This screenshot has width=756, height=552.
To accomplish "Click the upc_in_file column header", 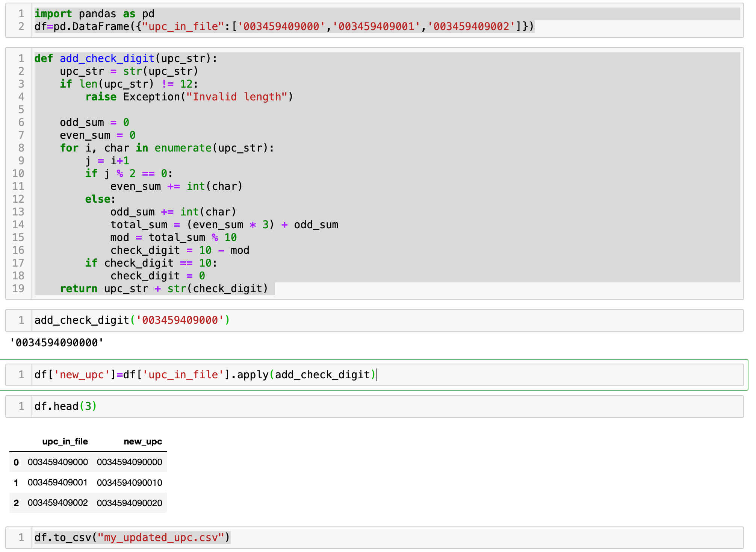I will coord(65,441).
